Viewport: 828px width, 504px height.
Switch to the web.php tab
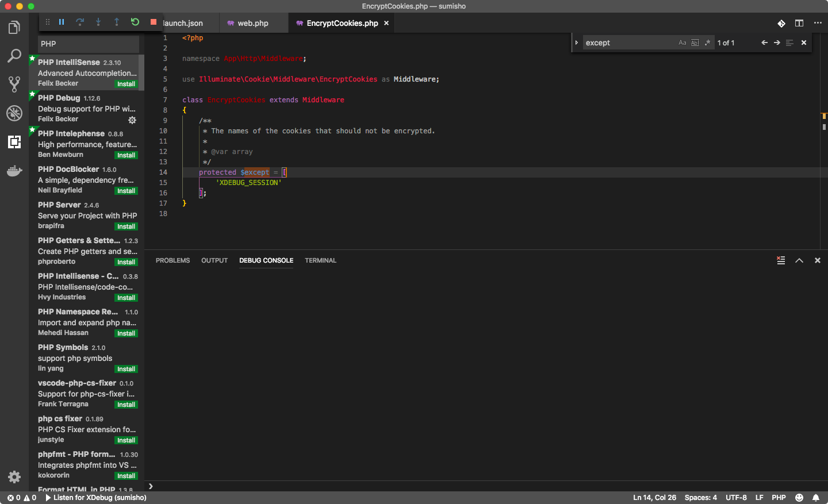click(x=254, y=23)
